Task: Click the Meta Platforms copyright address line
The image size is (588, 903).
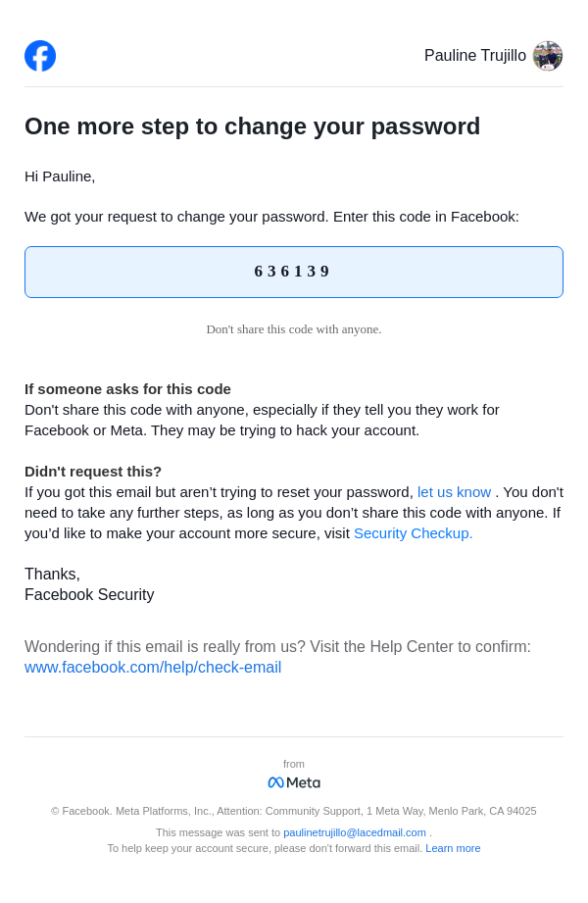Action: click(x=294, y=811)
